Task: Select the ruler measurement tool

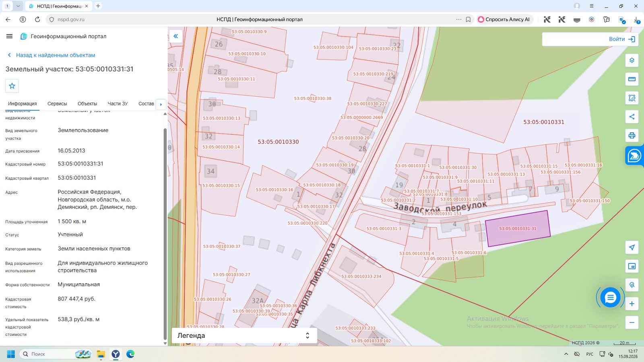Action: (x=632, y=79)
